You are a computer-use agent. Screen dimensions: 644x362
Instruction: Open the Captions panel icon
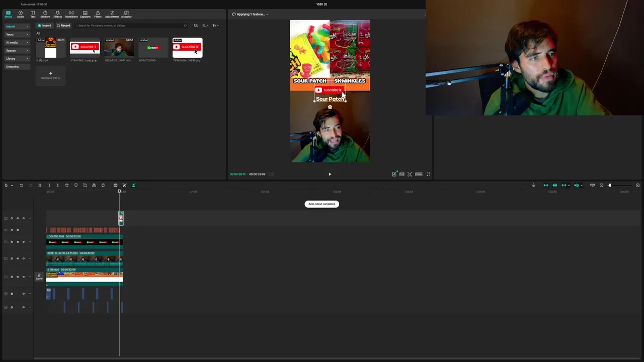85,14
